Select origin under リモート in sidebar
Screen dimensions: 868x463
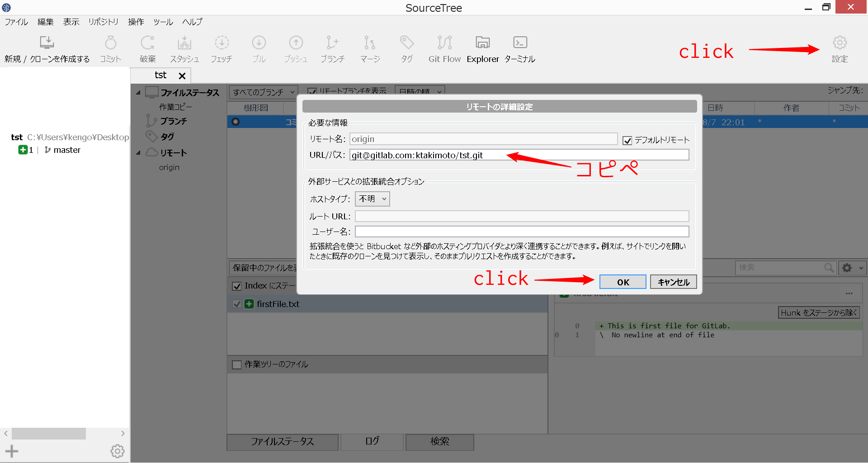pyautogui.click(x=169, y=167)
